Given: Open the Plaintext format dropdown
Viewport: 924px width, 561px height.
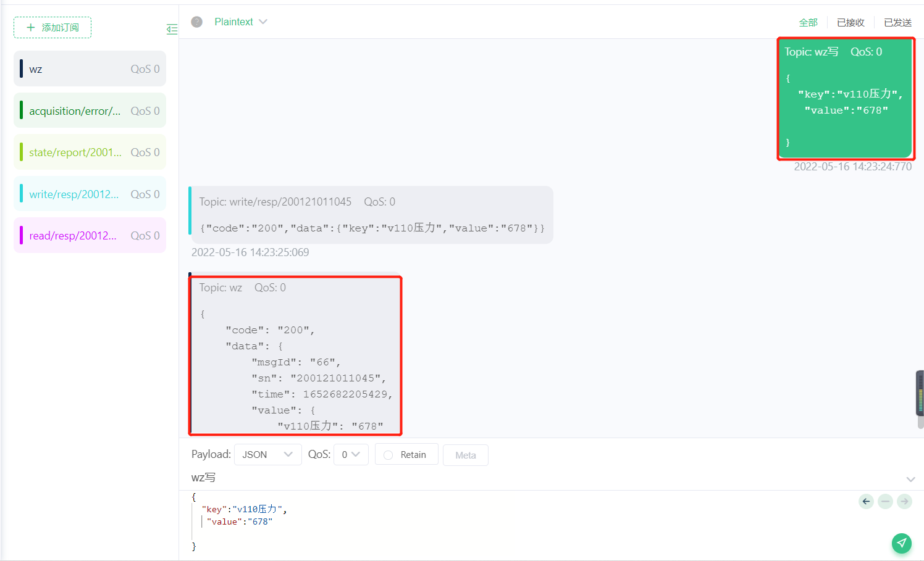Looking at the screenshot, I should [x=241, y=22].
